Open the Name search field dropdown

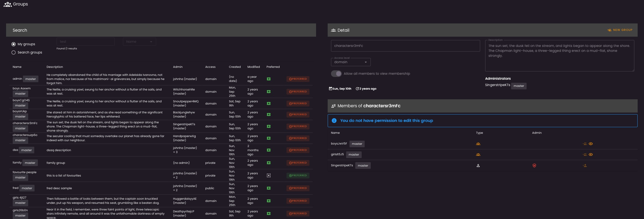[139, 42]
